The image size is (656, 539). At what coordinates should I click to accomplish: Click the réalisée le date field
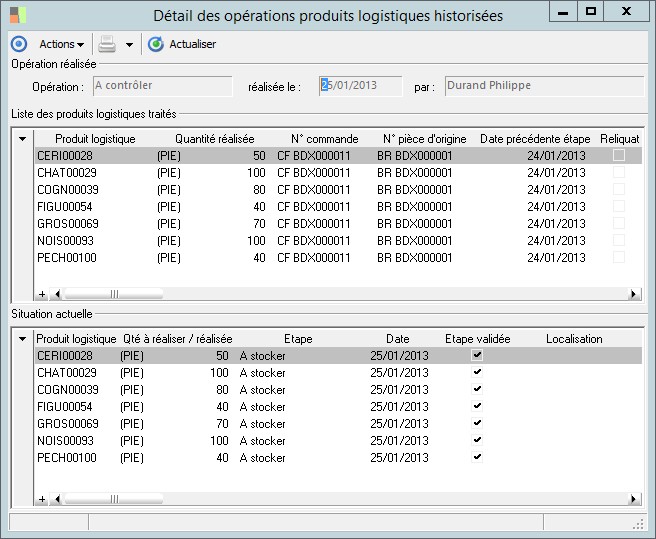[x=360, y=86]
